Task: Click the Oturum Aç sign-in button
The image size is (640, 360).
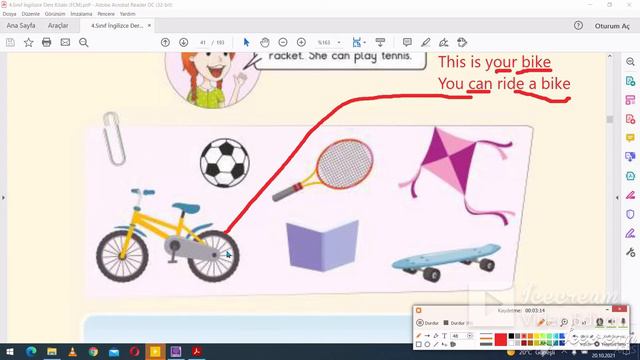Action: (612, 26)
